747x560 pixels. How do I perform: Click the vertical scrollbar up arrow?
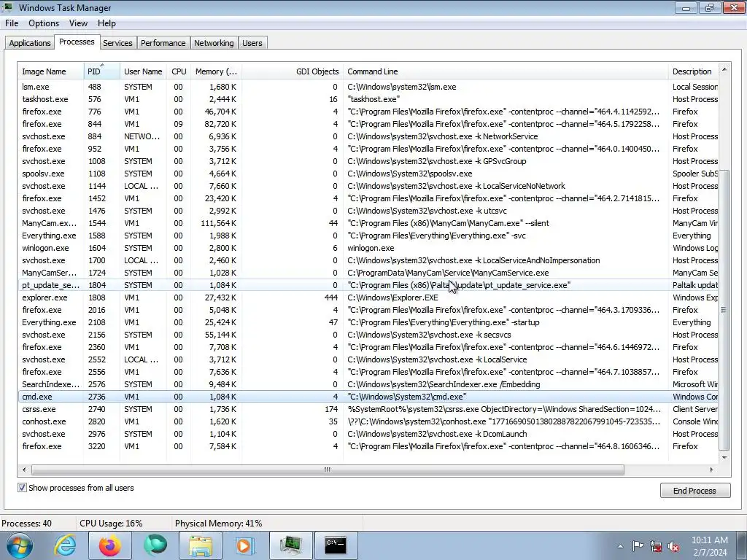click(x=724, y=69)
